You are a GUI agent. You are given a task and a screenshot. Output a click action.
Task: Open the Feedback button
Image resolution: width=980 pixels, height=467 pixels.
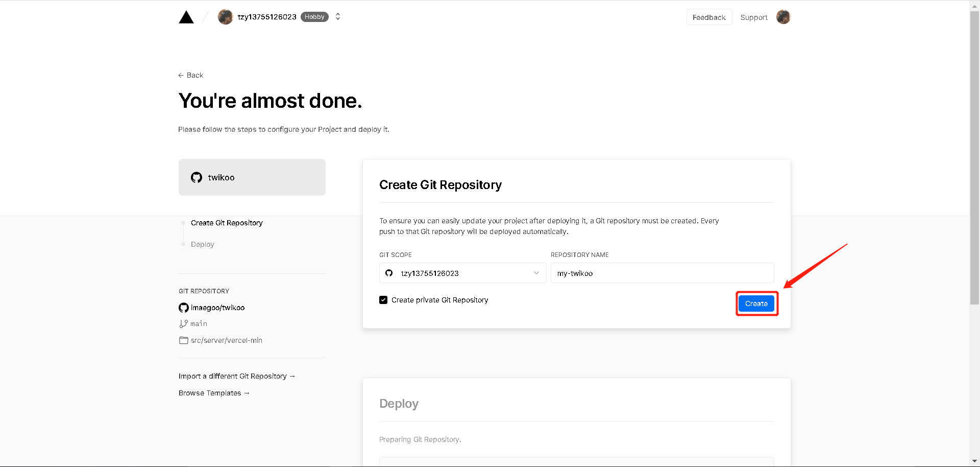click(x=709, y=17)
